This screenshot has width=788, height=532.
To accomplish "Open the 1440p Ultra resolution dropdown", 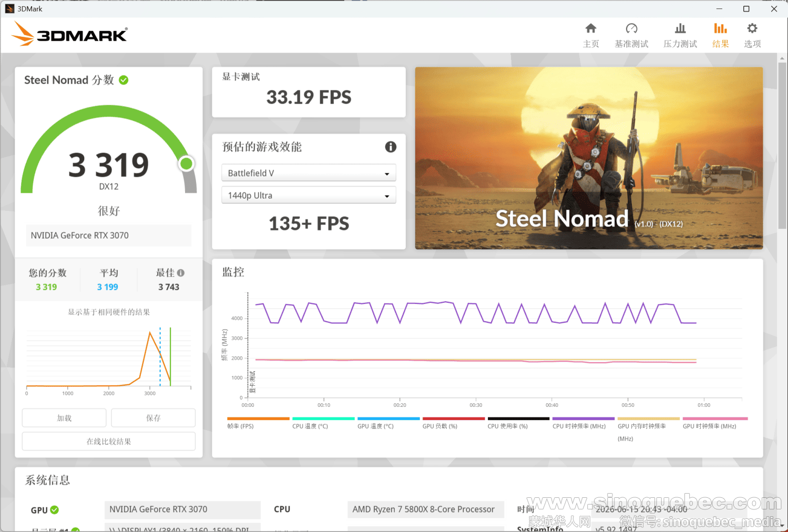I will click(x=309, y=195).
